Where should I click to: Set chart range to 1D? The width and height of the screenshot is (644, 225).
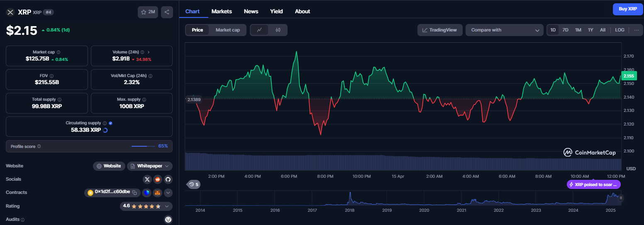click(553, 30)
